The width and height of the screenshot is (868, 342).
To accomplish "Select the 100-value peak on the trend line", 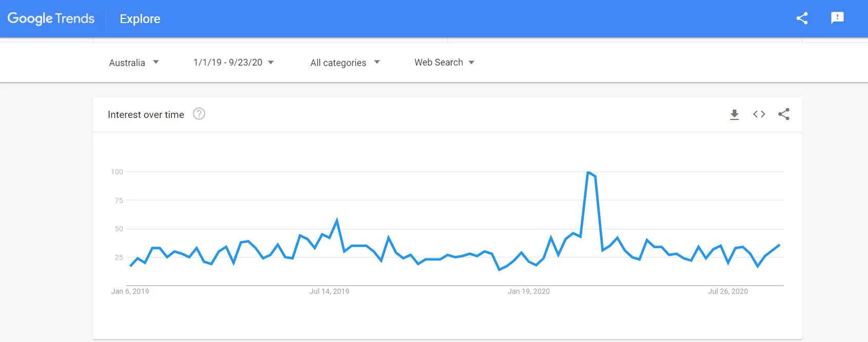I will [588, 172].
